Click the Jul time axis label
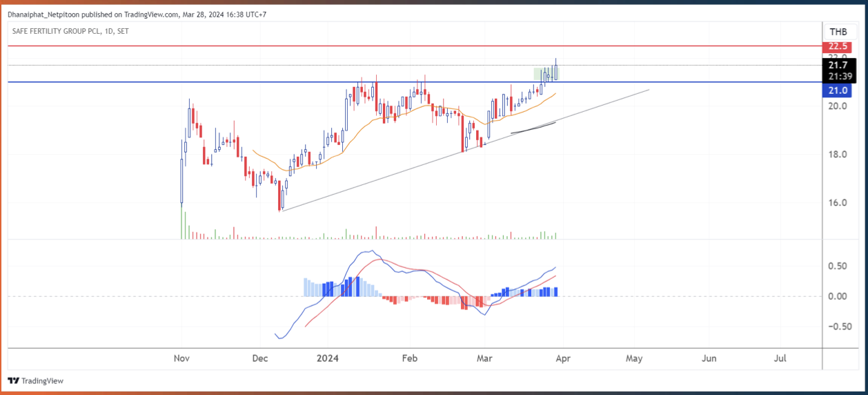This screenshot has width=868, height=395. pyautogui.click(x=780, y=358)
